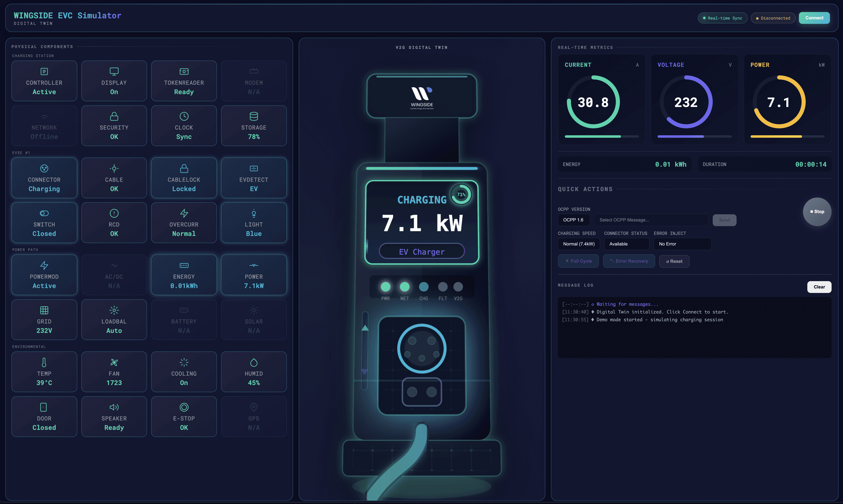Click the Tokenreader card icon
The height and width of the screenshot is (504, 843).
pos(184,72)
